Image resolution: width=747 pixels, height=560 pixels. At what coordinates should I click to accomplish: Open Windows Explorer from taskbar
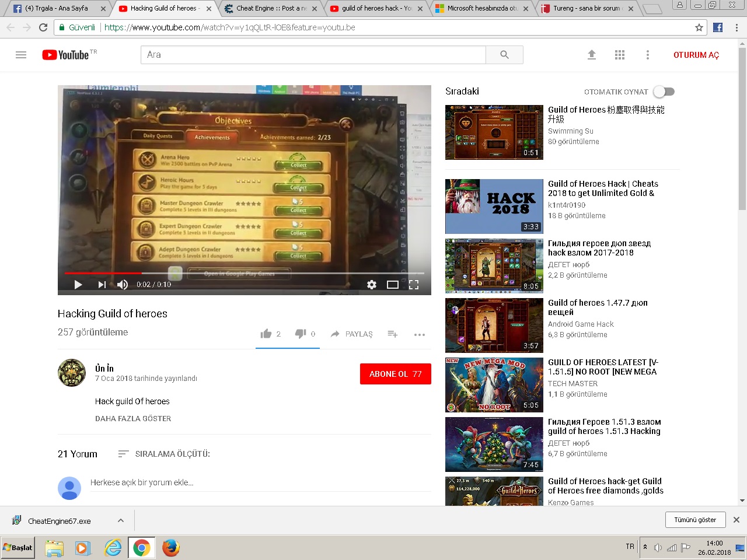pyautogui.click(x=54, y=548)
